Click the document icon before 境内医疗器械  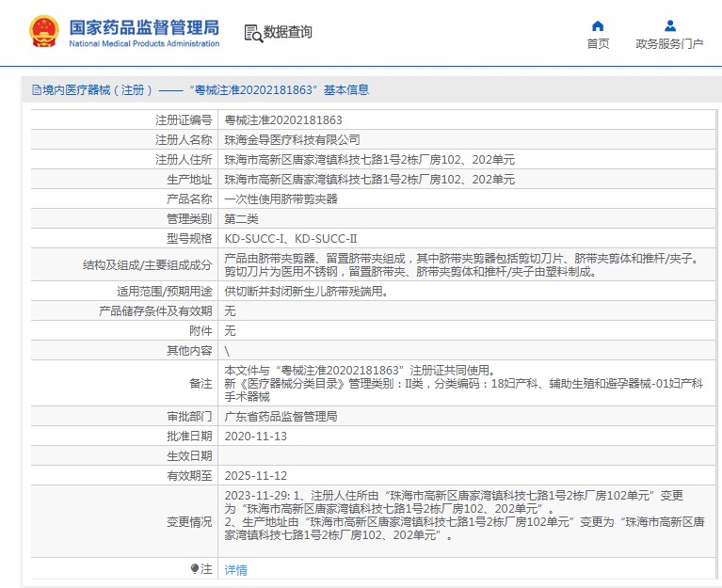tap(37, 89)
